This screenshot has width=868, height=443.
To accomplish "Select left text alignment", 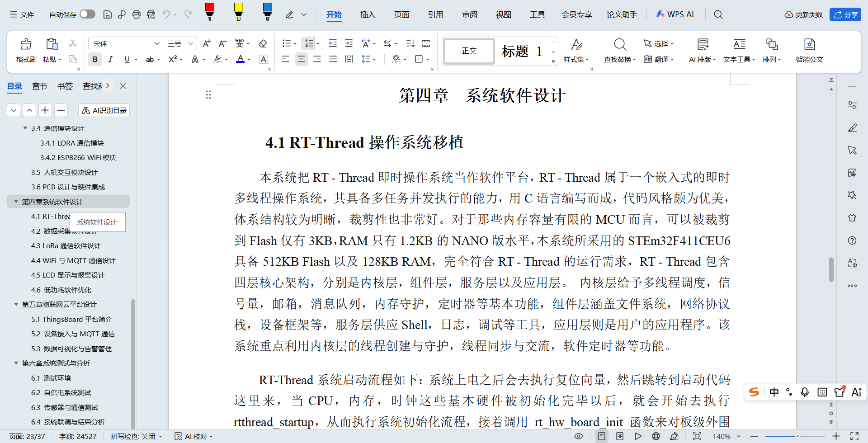I will coord(285,59).
